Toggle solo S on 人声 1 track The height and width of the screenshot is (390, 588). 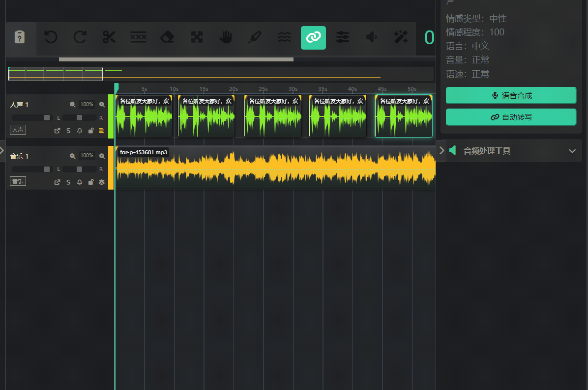click(x=68, y=131)
